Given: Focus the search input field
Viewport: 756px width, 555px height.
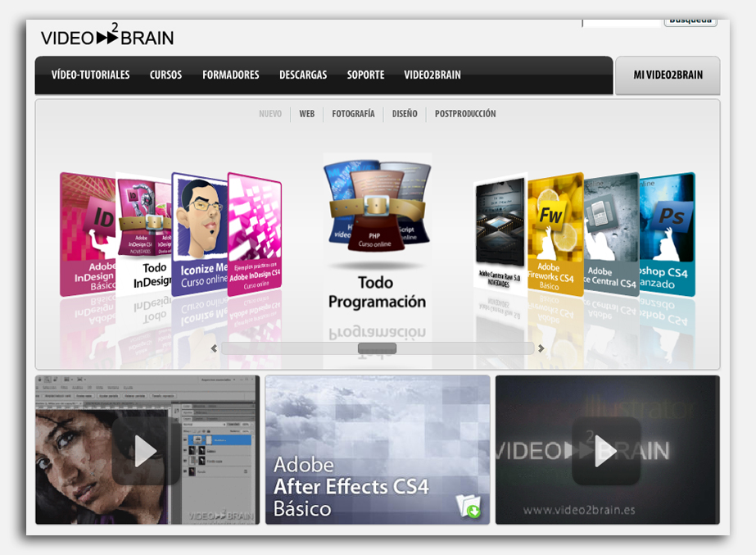Looking at the screenshot, I should coord(622,23).
